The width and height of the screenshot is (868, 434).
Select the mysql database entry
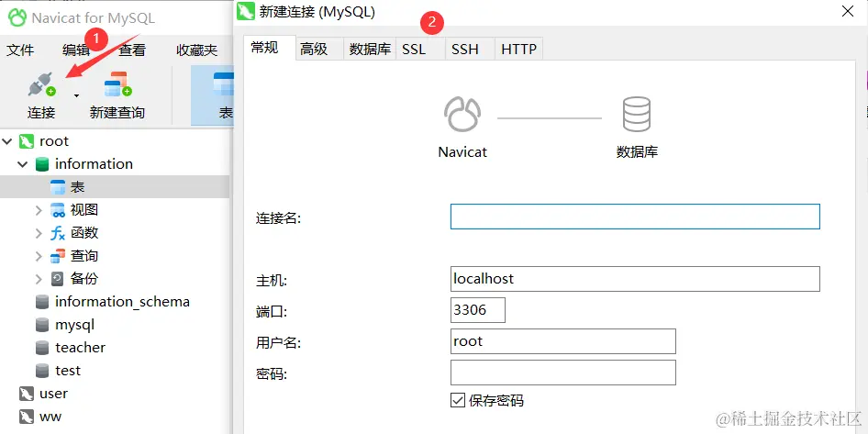coord(74,325)
